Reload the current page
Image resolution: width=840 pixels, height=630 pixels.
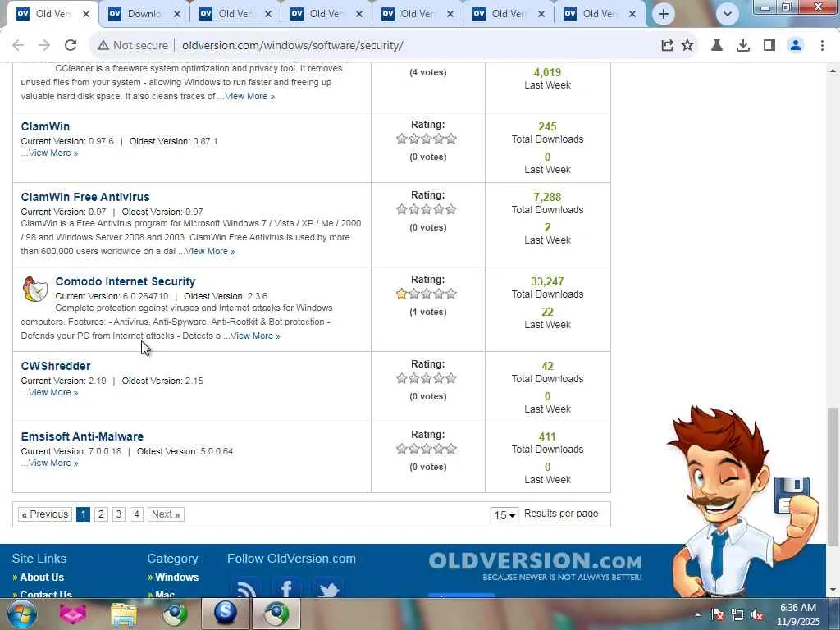pos(71,46)
